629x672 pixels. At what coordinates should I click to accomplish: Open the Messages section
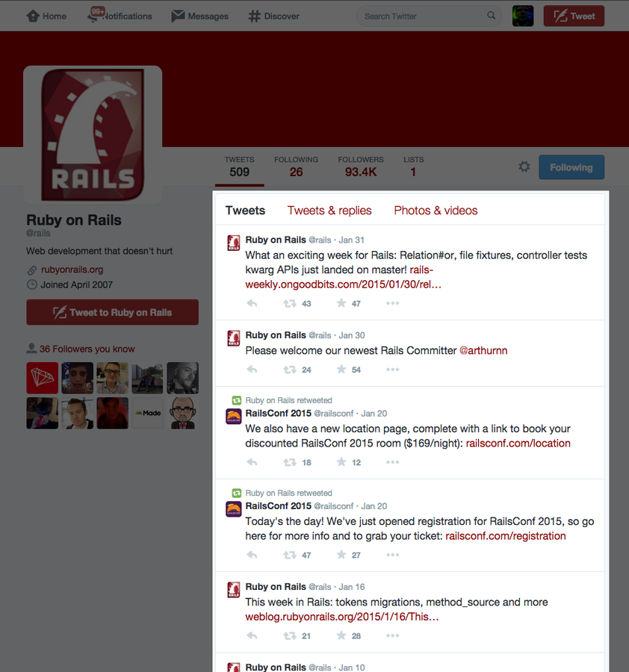point(199,16)
